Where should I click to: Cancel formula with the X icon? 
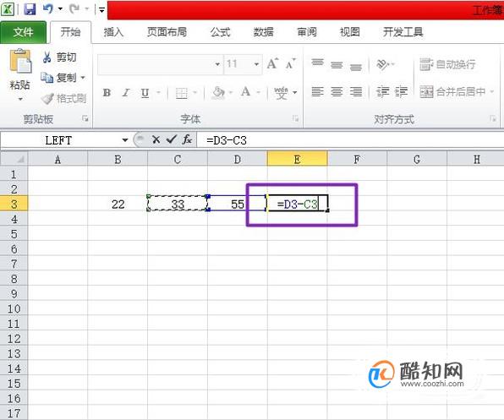(x=156, y=139)
